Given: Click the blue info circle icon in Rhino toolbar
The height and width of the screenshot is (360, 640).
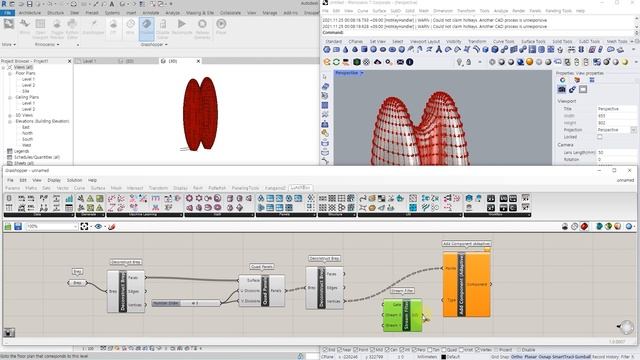Looking at the screenshot, I should [x=409, y=62].
